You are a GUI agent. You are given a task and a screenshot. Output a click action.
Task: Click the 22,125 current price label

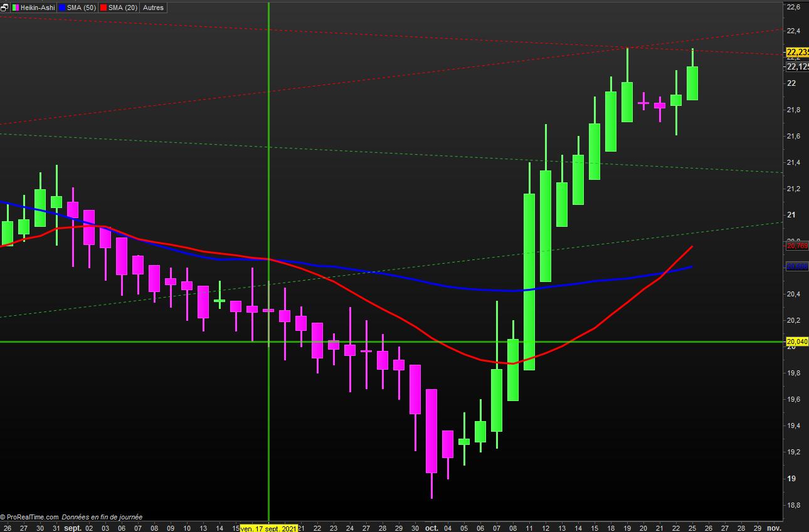(x=796, y=66)
